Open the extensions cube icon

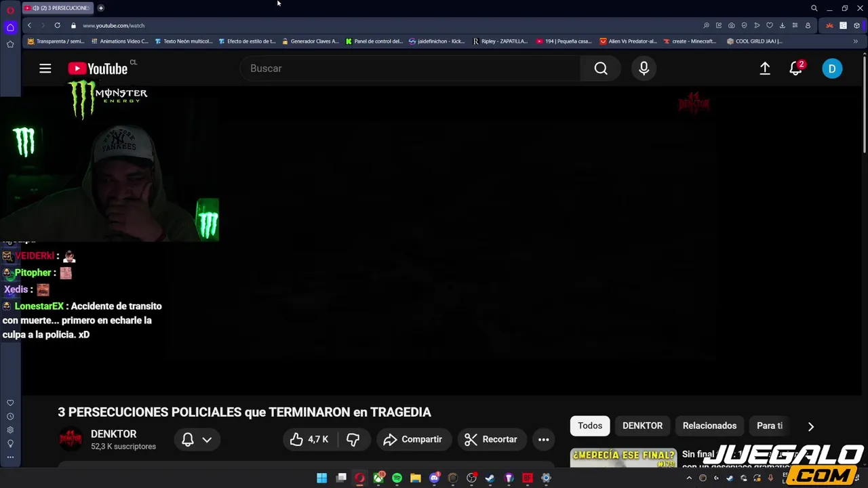[856, 26]
